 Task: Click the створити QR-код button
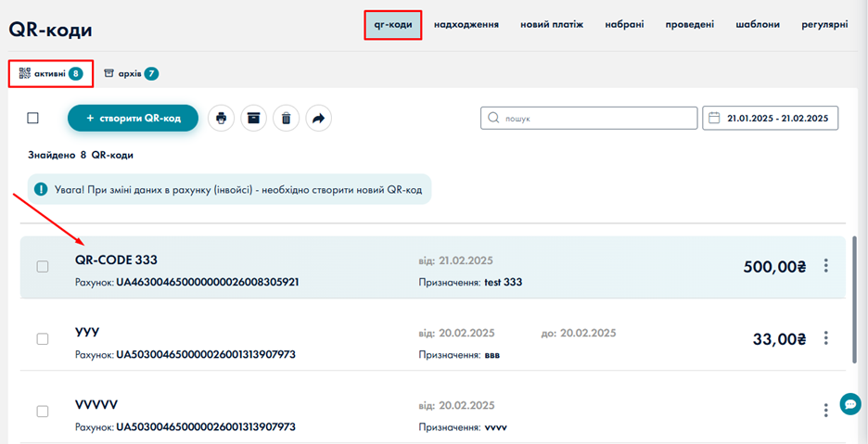(x=133, y=118)
